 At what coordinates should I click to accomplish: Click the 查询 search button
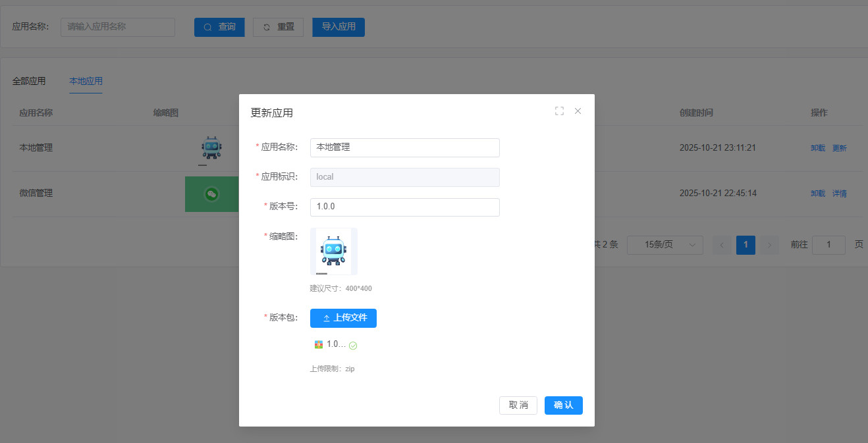219,27
